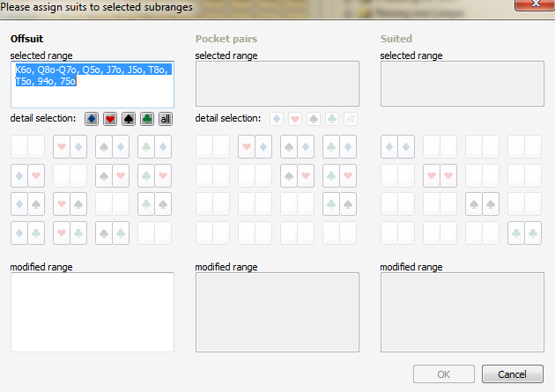Toggle heart-club combo in Offsuit grid
The image size is (555, 392).
coord(70,233)
